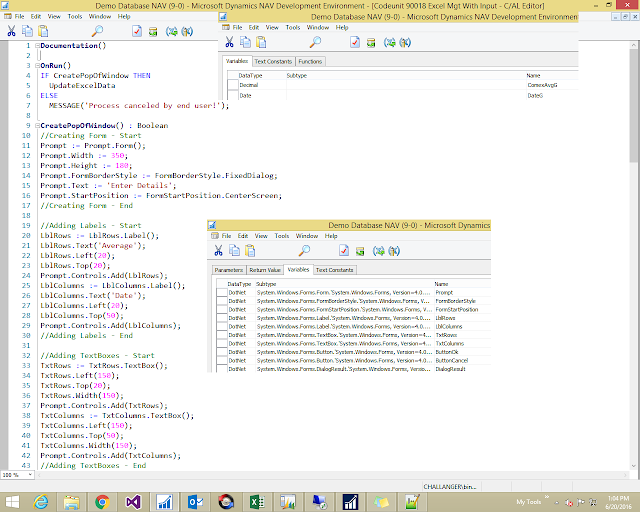
Task: Open Excel from taskbar
Action: [257, 502]
